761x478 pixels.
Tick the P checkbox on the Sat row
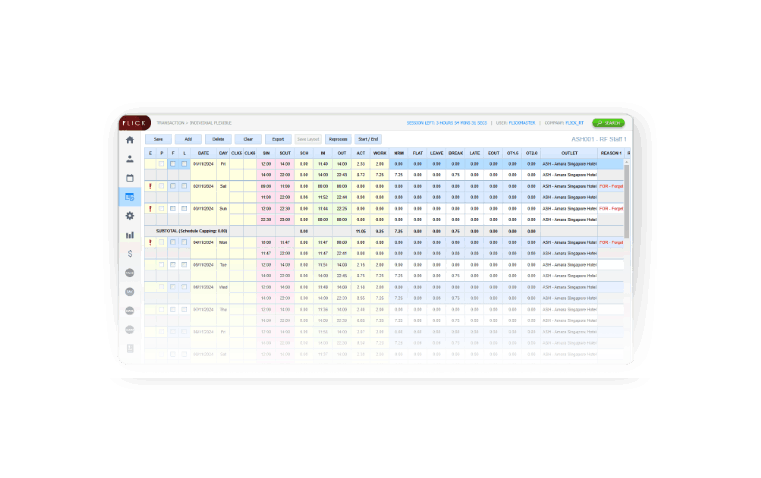pyautogui.click(x=162, y=186)
